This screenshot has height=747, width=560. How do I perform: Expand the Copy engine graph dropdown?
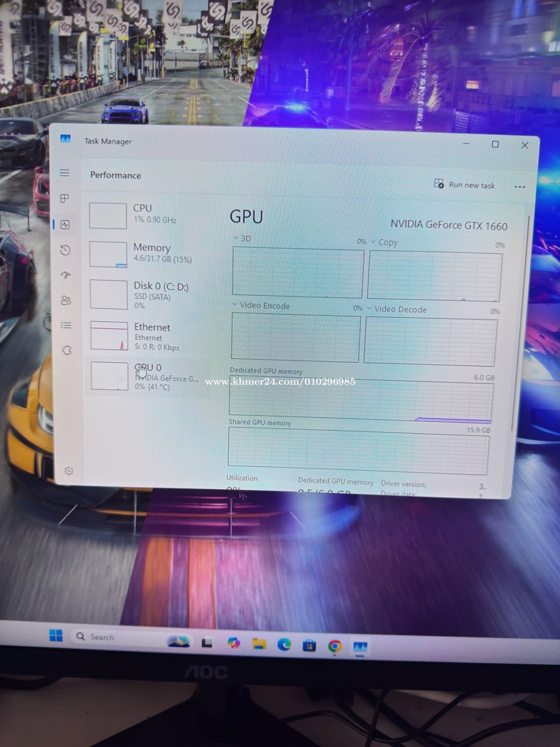[x=373, y=242]
